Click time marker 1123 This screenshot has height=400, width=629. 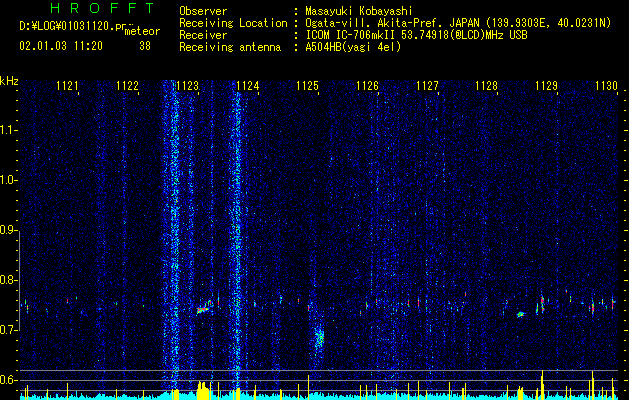pyautogui.click(x=187, y=85)
